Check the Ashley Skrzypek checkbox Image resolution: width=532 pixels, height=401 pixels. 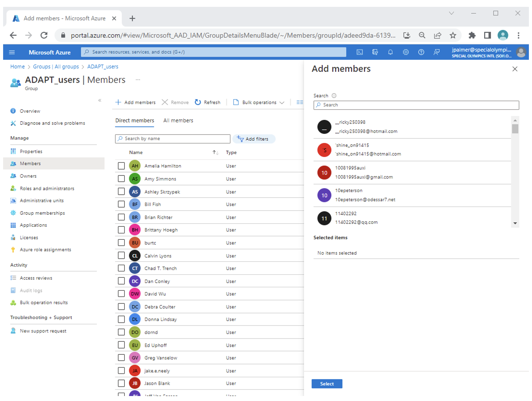click(121, 191)
